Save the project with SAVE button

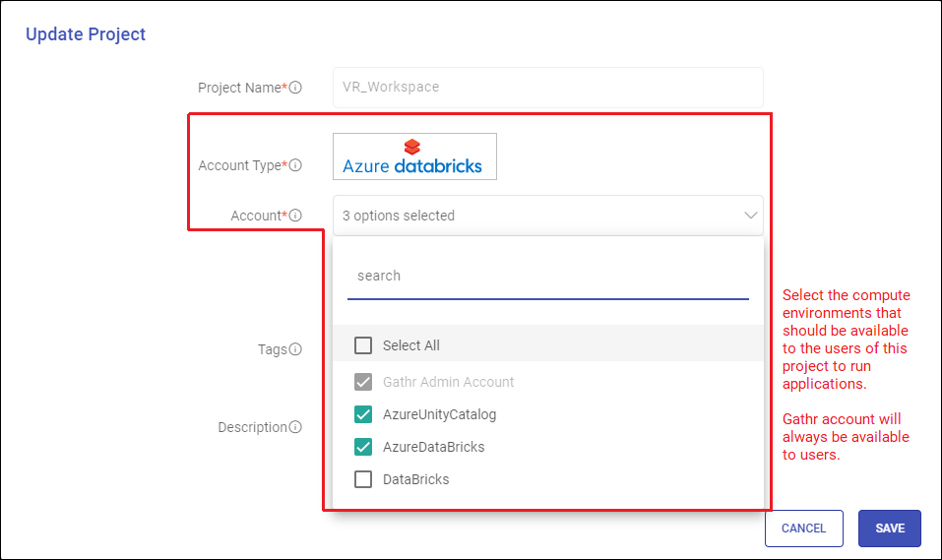click(x=890, y=529)
